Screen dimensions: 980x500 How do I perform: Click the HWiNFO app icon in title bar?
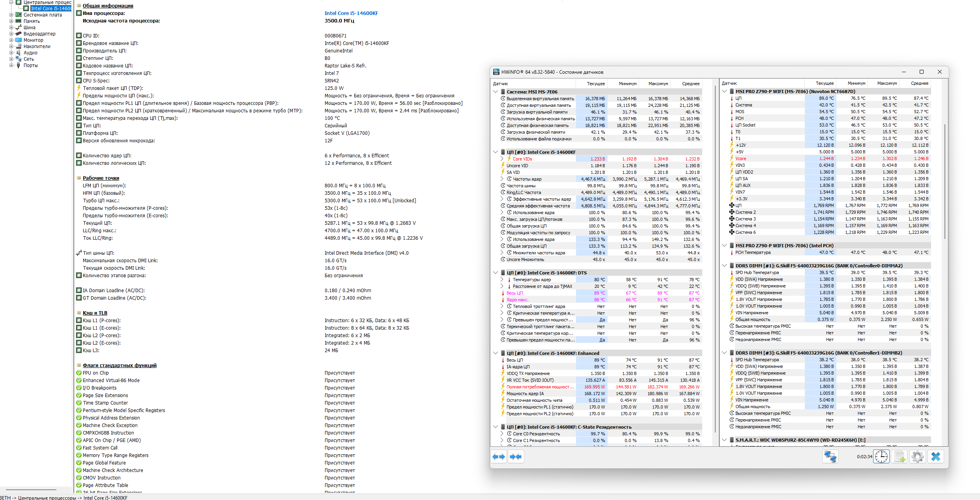coord(496,72)
